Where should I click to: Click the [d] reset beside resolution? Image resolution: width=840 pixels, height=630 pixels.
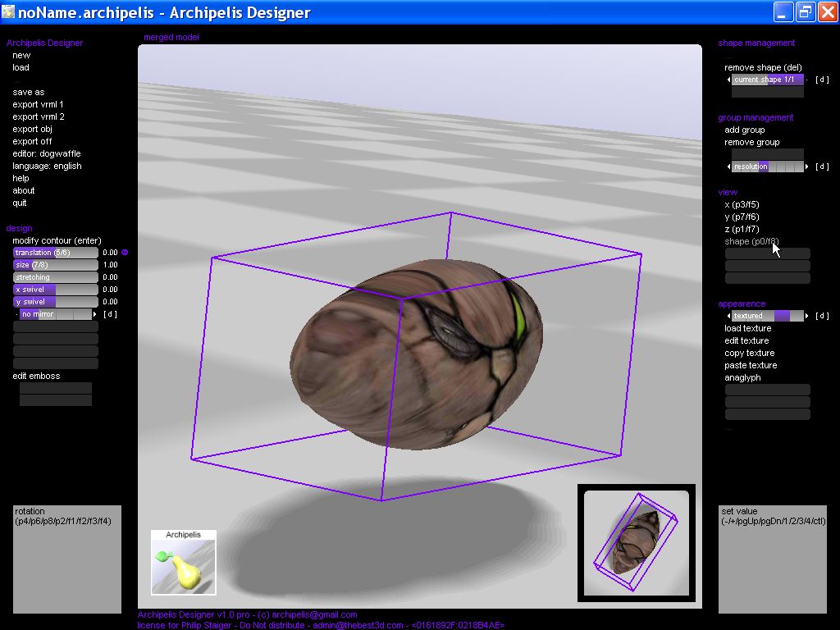(x=822, y=167)
